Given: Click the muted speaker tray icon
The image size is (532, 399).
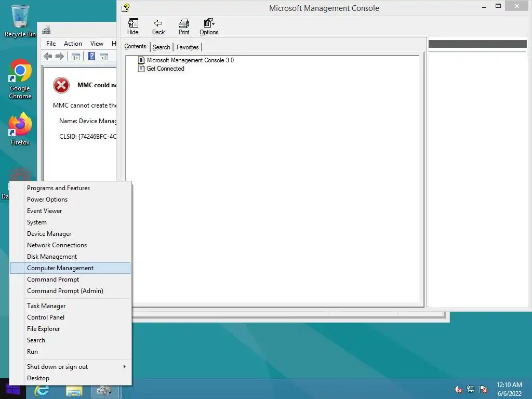Looking at the screenshot, I should [458, 390].
